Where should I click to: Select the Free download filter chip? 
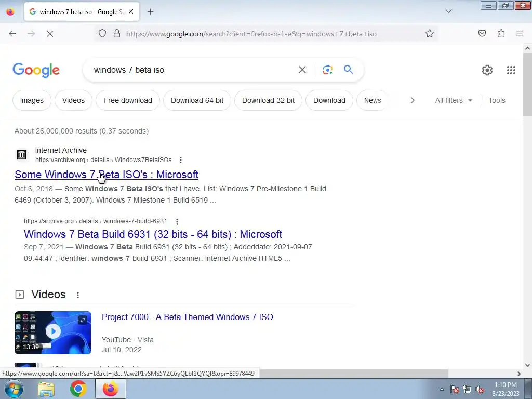click(128, 100)
